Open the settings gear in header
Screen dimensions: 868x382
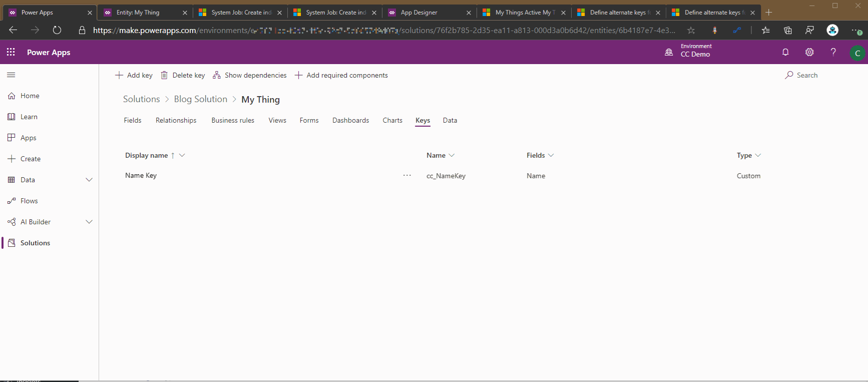[x=809, y=52]
